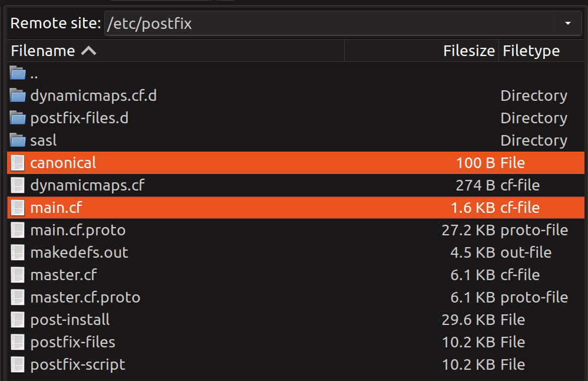The image size is (588, 381).
Task: Select the makedefs.out file name
Action: coord(79,252)
